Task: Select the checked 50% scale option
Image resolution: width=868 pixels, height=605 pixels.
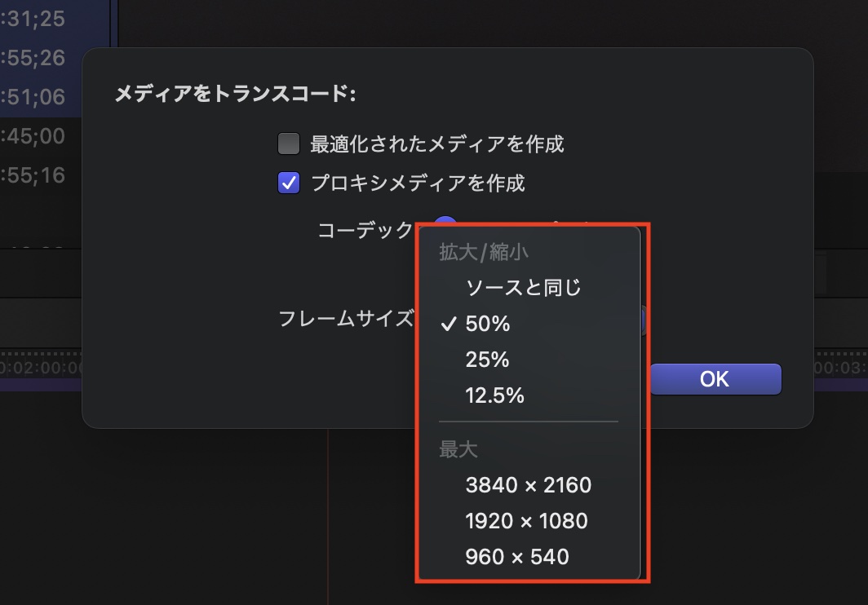Action: [488, 324]
